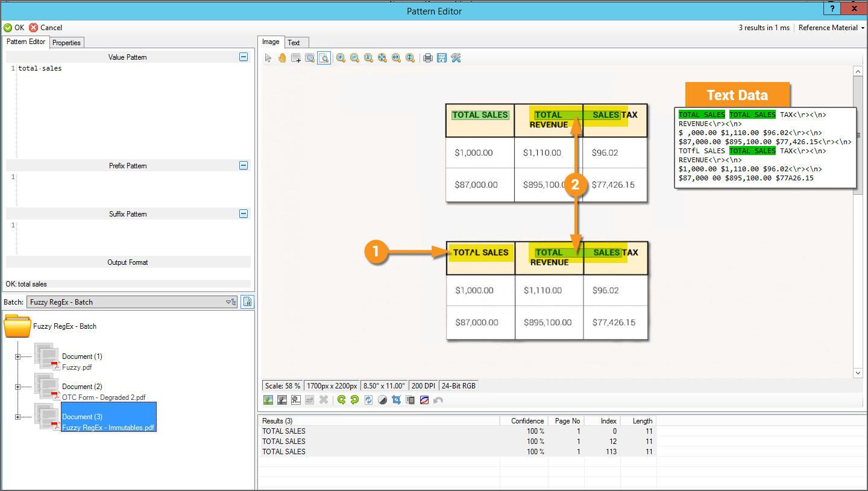Switch to the Text tab
Screen dimensions: 868x491
pyautogui.click(x=294, y=42)
